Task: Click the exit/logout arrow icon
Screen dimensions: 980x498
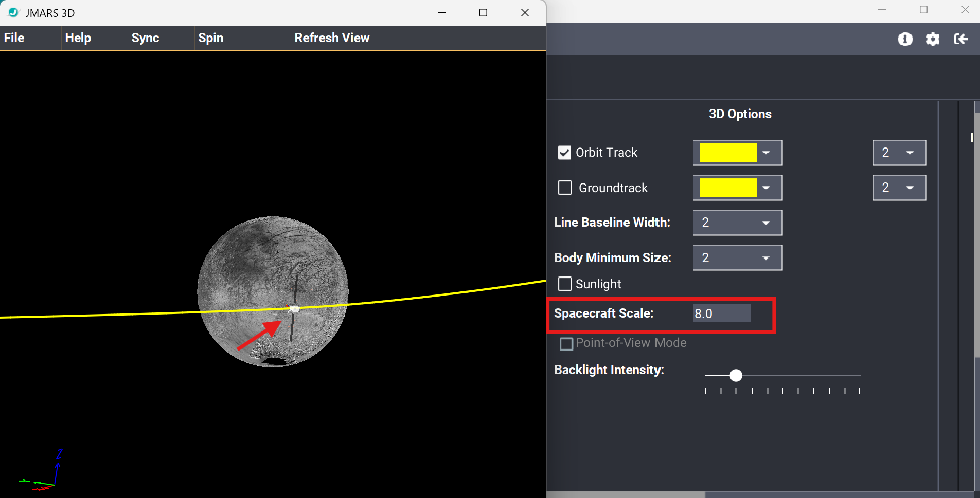Action: coord(961,39)
